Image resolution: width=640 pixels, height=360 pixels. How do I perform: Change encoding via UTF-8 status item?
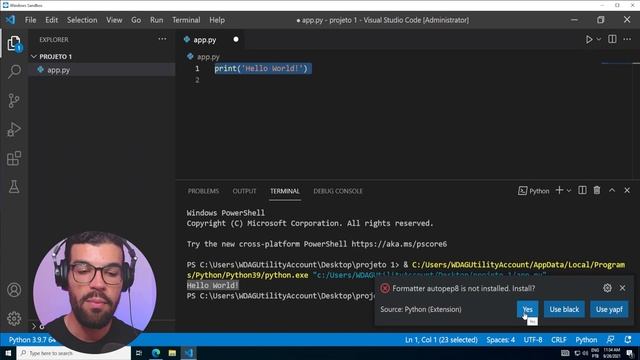point(533,340)
